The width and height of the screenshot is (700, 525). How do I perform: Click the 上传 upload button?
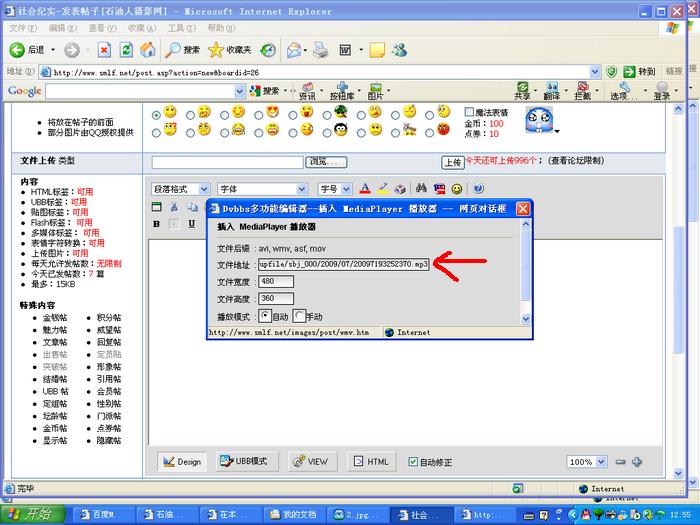[453, 162]
